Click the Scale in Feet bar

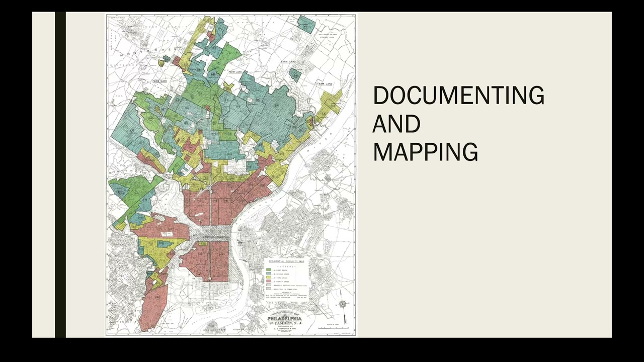point(334,327)
